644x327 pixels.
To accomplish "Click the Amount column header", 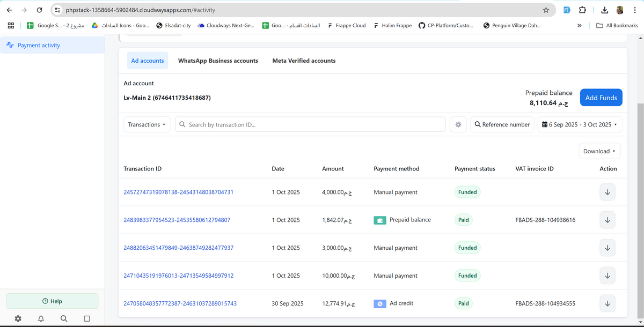I will 333,168.
